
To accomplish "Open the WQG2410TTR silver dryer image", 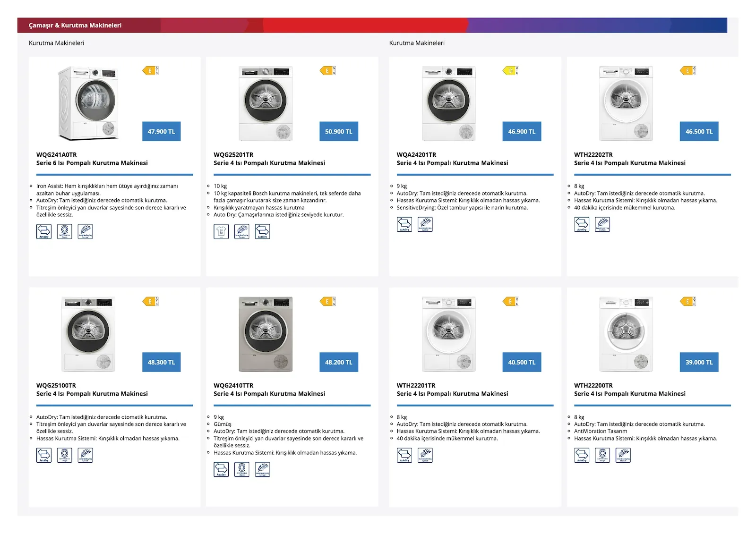I will click(266, 334).
